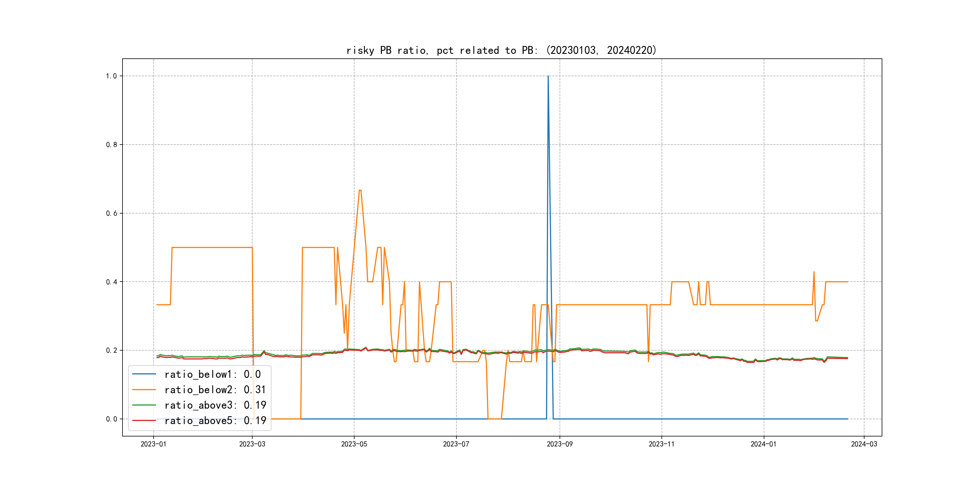Select the 'ratio_above3: 0.19' legend label

(x=215, y=405)
